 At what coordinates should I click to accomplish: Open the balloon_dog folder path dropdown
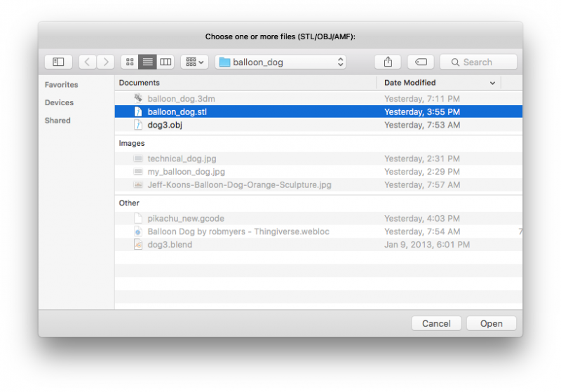click(282, 62)
